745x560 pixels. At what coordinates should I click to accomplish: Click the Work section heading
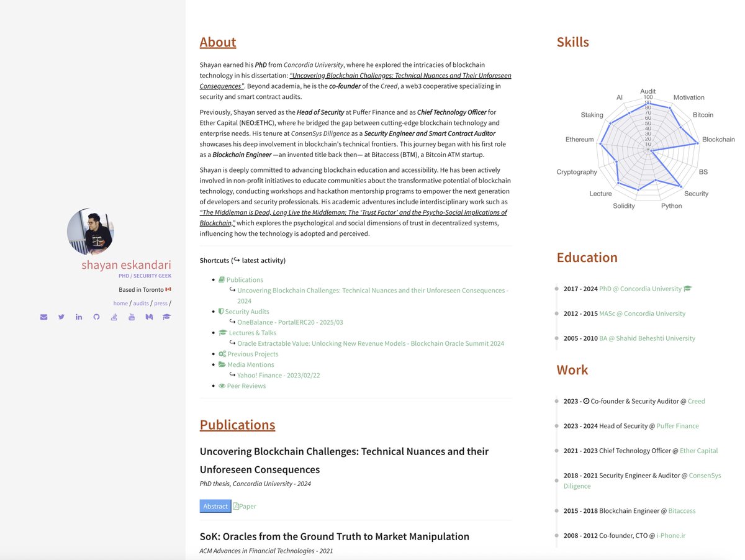coord(572,370)
